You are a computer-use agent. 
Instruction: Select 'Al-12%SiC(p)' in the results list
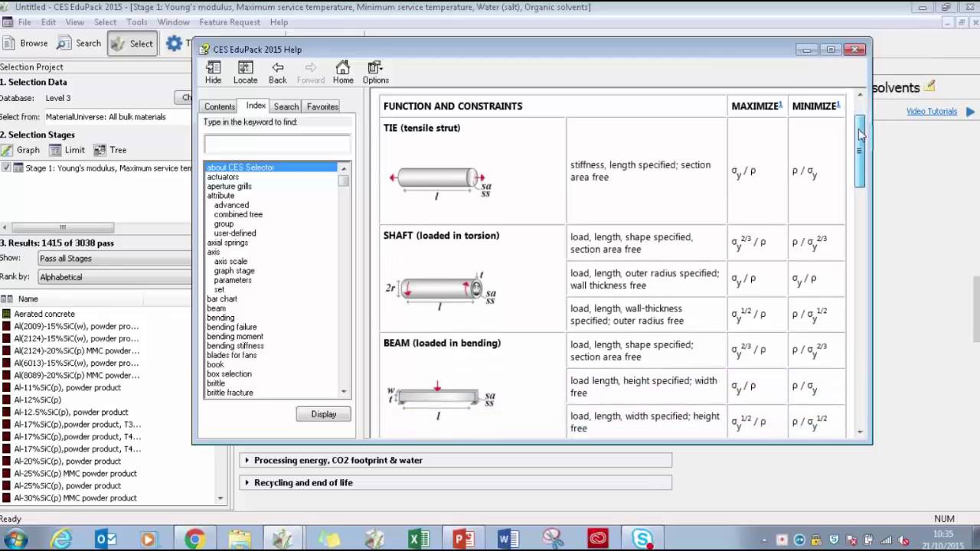pyautogui.click(x=38, y=399)
